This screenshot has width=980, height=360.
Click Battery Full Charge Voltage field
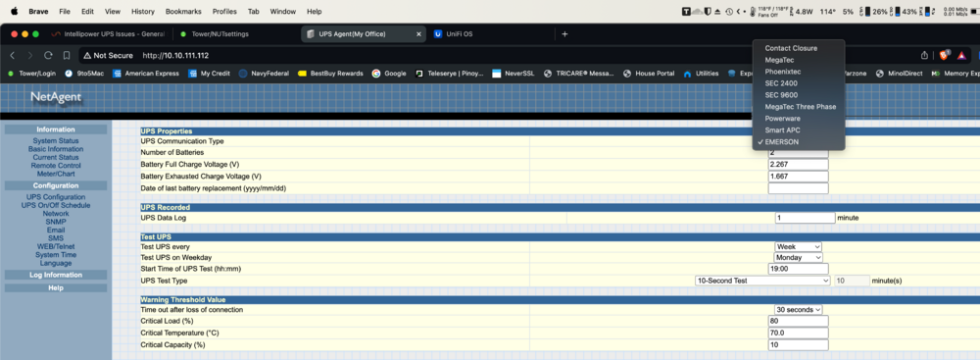point(798,164)
